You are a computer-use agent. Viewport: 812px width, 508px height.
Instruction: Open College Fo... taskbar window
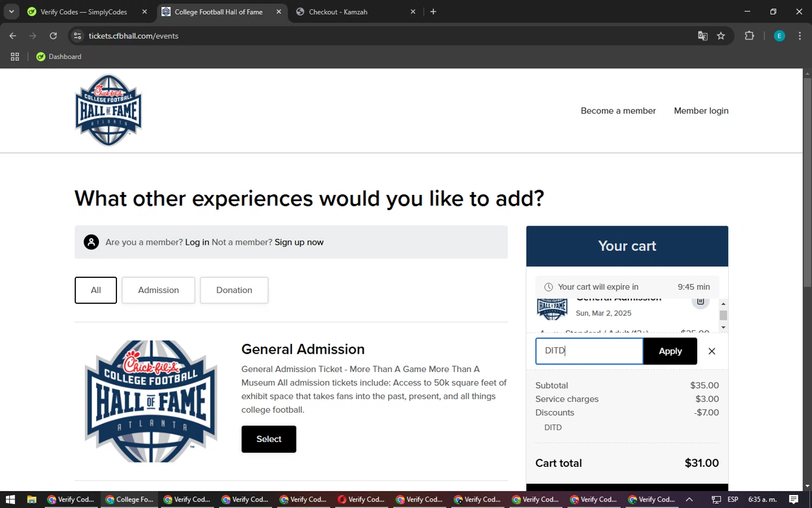pyautogui.click(x=129, y=499)
